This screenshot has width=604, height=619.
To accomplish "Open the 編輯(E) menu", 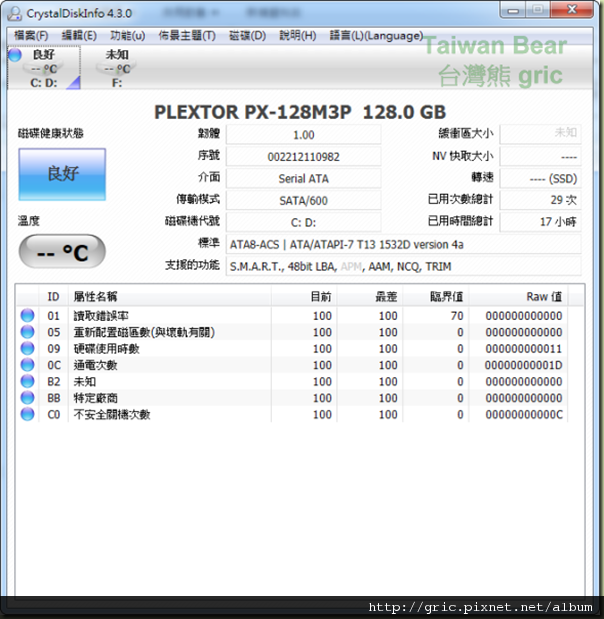I will pyautogui.click(x=79, y=36).
